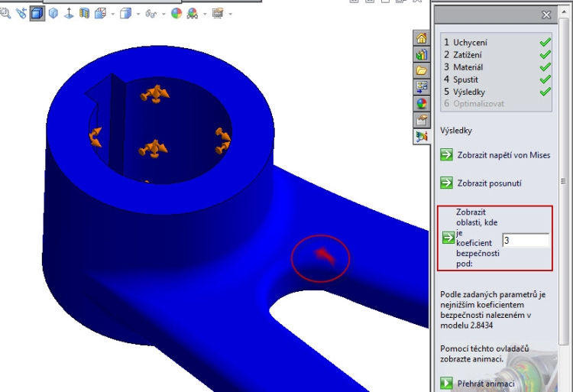Click the lowest safety factor 2.8434 text
This screenshot has width=573, height=392.
(x=480, y=326)
